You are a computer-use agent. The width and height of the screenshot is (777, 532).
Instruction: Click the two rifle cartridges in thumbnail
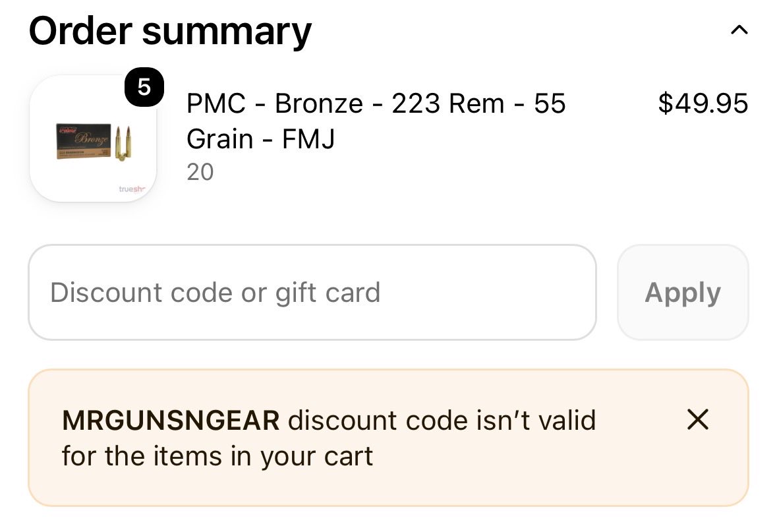(123, 143)
